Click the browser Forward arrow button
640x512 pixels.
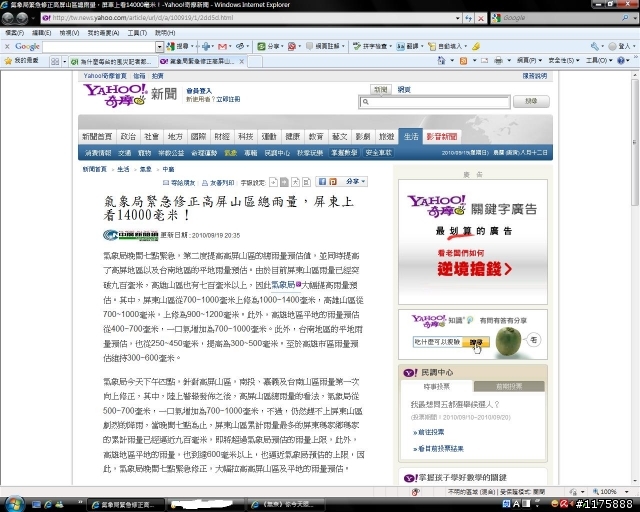[22, 18]
